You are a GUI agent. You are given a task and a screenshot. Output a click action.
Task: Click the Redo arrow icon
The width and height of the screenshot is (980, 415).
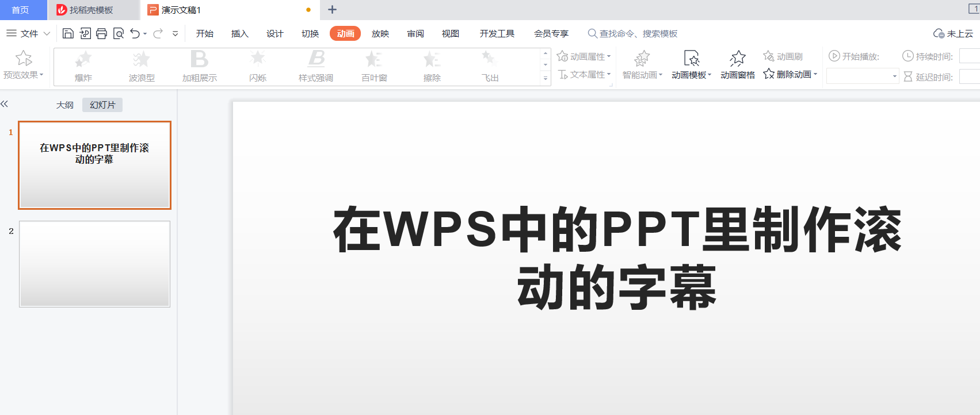pos(158,33)
